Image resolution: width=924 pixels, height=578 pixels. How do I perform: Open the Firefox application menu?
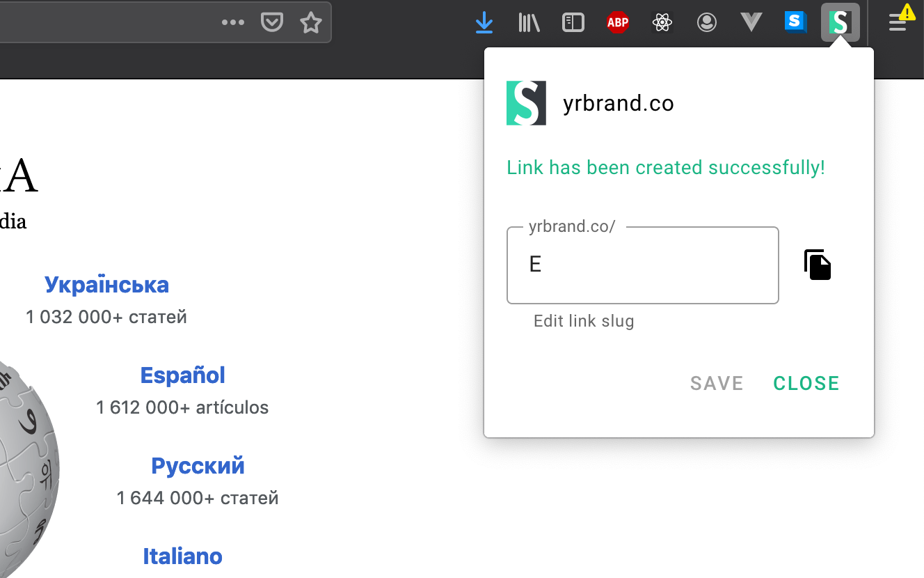(x=898, y=22)
